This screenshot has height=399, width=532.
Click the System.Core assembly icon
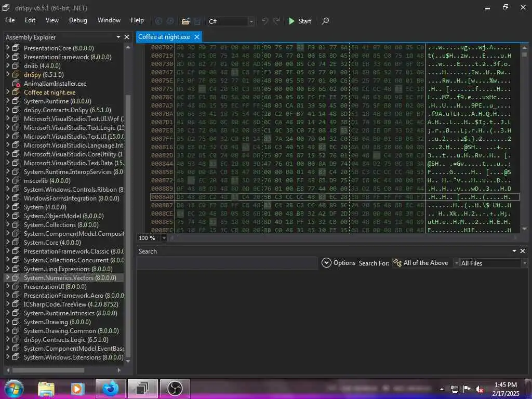pos(16,242)
